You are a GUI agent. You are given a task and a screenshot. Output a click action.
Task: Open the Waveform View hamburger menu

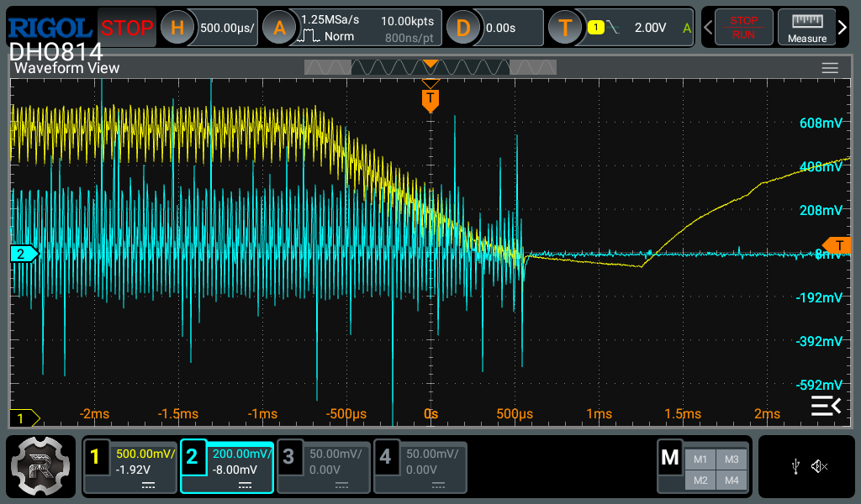click(830, 68)
